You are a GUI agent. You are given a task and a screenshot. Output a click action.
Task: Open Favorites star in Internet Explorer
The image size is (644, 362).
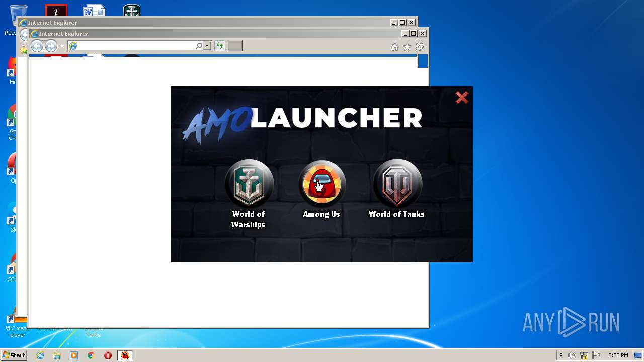pyautogui.click(x=407, y=47)
